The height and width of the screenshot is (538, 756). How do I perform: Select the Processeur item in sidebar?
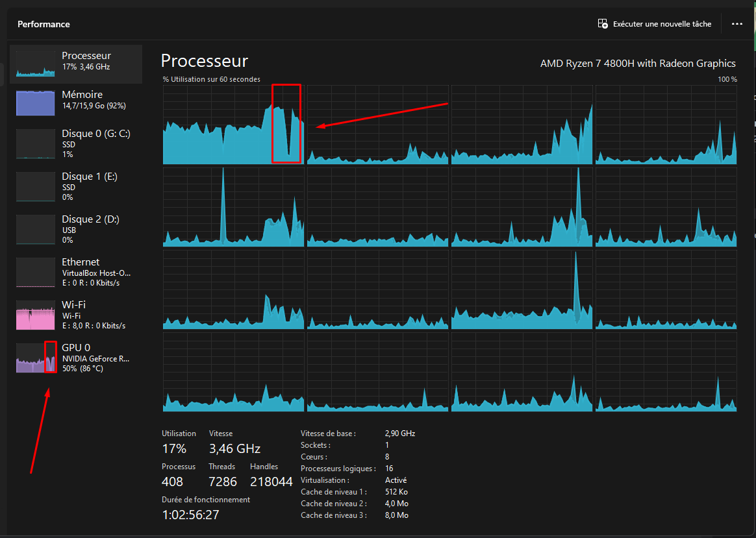pos(86,61)
